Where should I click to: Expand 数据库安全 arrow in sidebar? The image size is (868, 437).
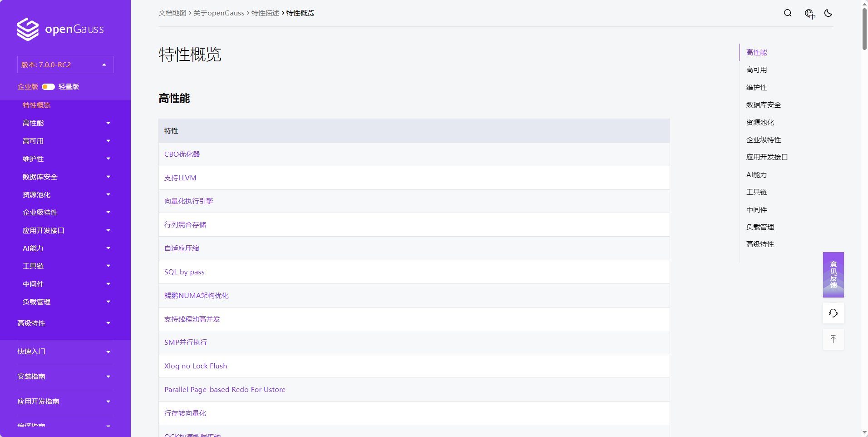[x=108, y=177]
